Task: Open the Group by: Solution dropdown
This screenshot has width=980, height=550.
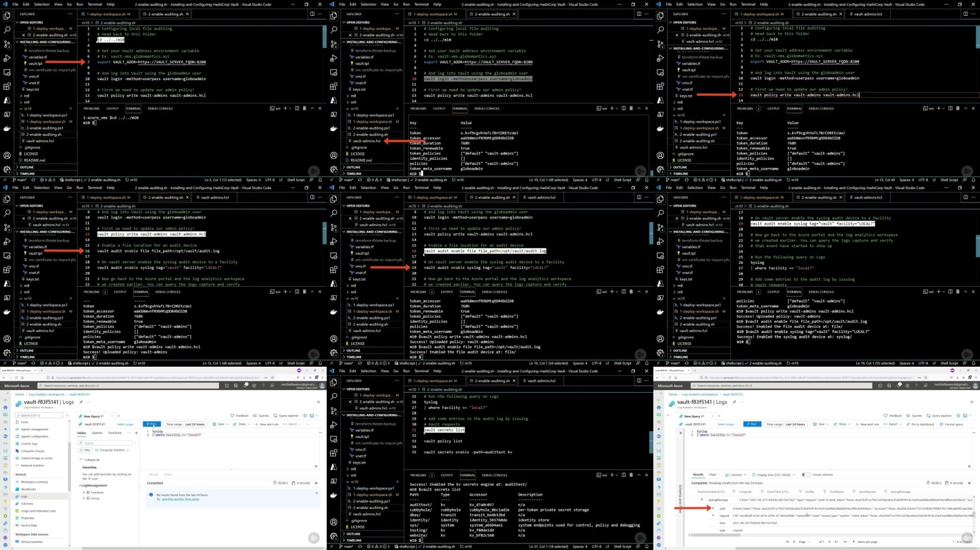Action: [x=112, y=450]
